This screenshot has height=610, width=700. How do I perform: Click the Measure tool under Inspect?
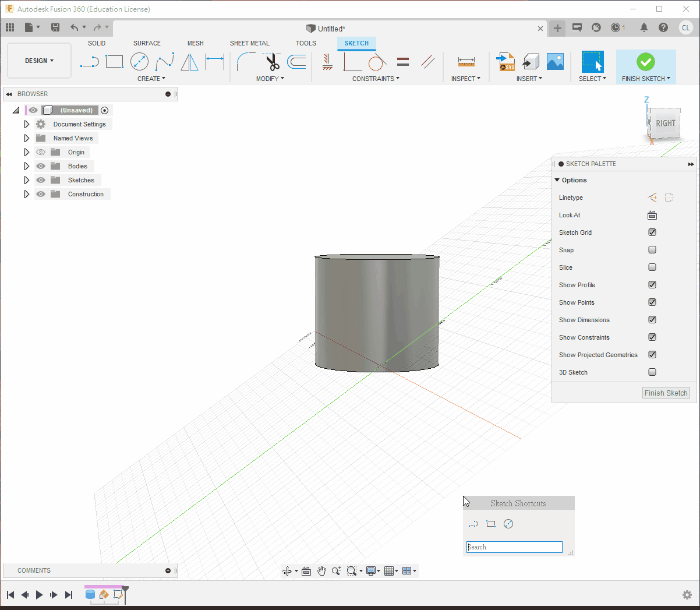(466, 62)
